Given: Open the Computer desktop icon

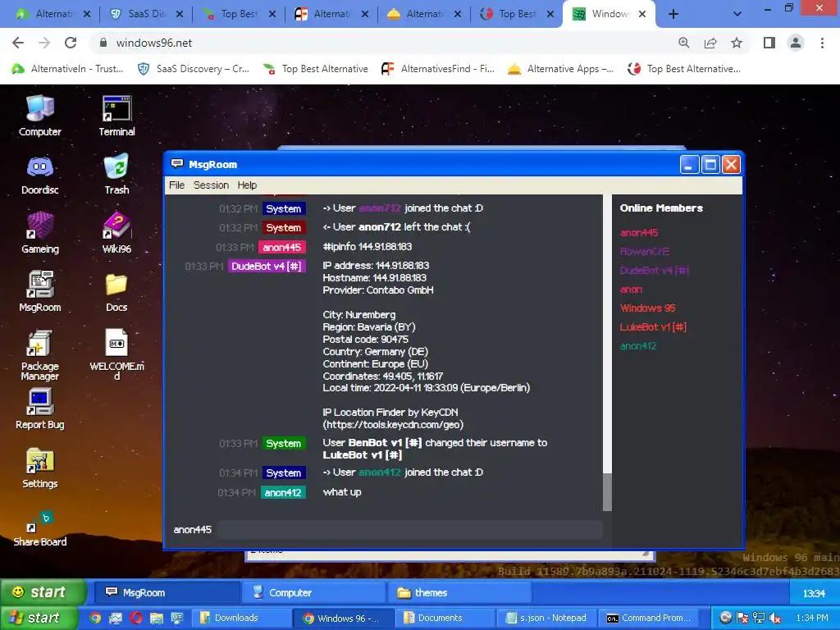Looking at the screenshot, I should coord(39,115).
